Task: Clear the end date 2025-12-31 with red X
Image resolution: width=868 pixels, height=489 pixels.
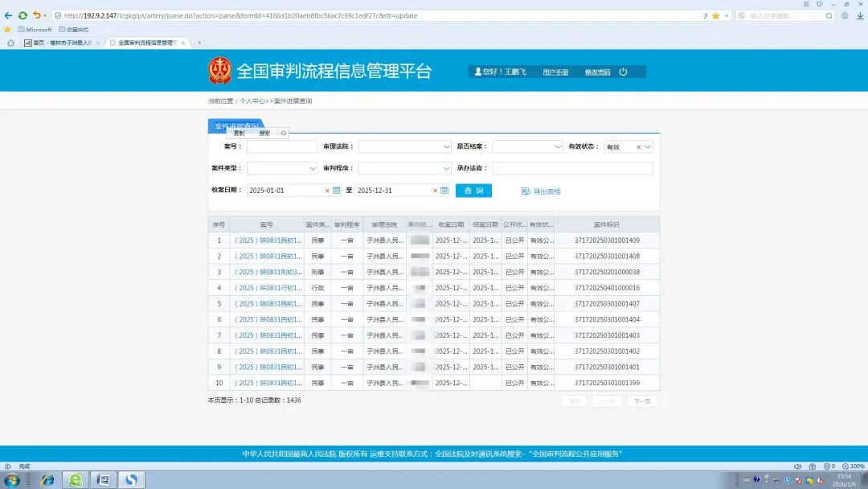Action: click(435, 191)
